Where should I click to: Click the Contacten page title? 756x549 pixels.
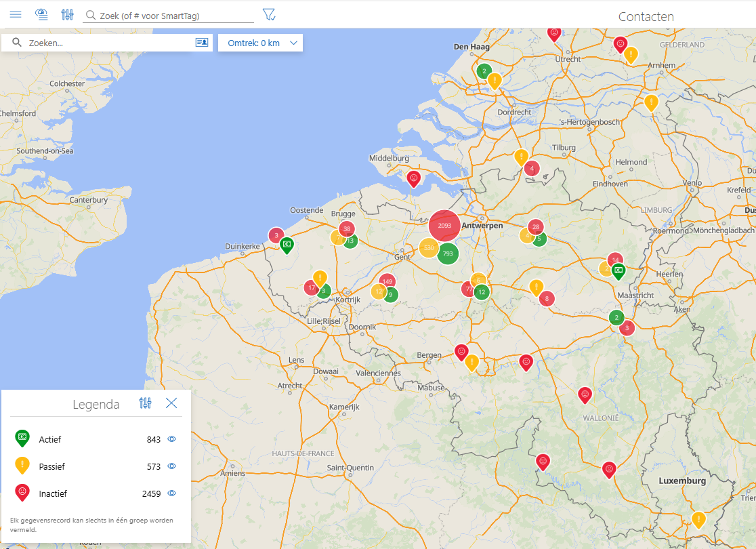coord(646,16)
